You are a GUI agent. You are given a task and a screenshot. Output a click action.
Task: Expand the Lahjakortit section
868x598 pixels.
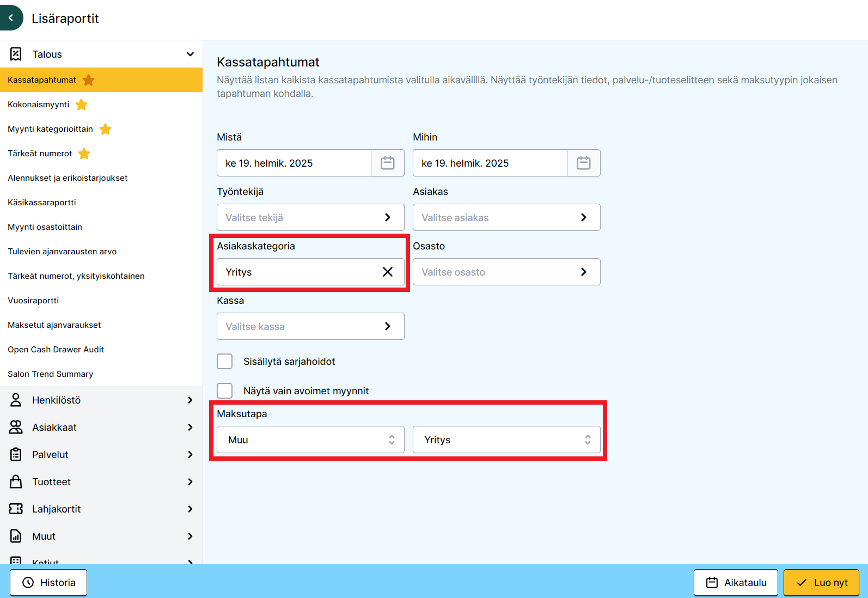[190, 509]
